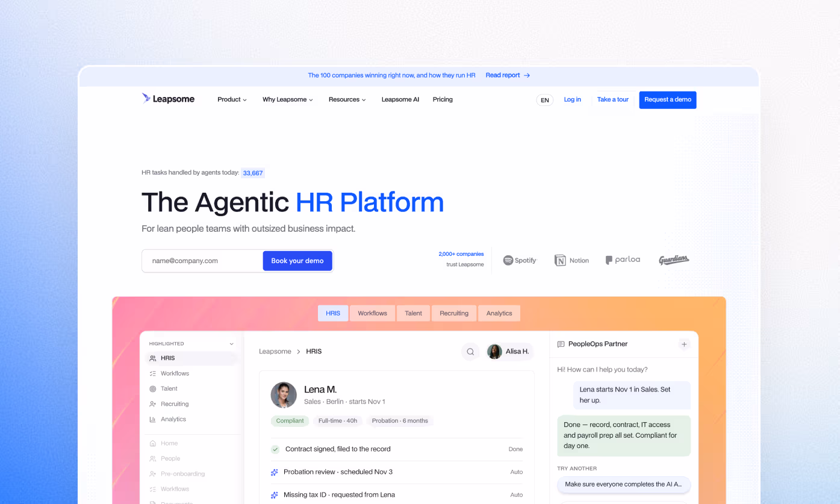
Task: Click the Leapsome breadcrumb
Action: click(x=275, y=352)
